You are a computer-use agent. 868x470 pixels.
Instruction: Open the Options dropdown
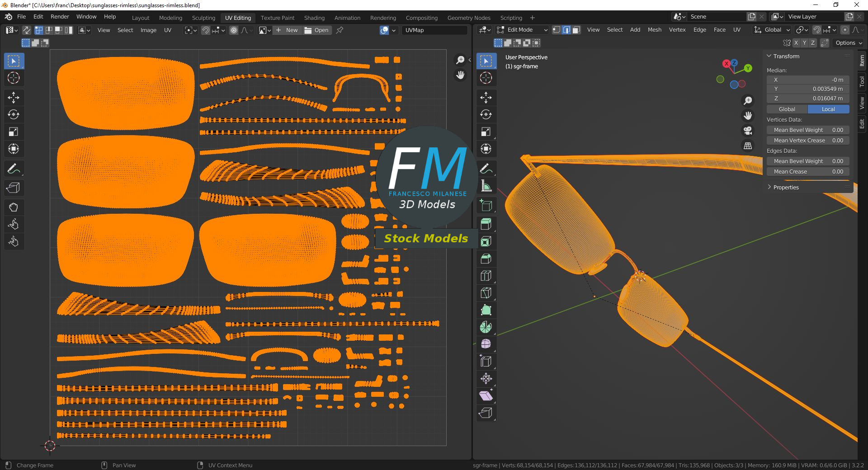click(x=849, y=43)
